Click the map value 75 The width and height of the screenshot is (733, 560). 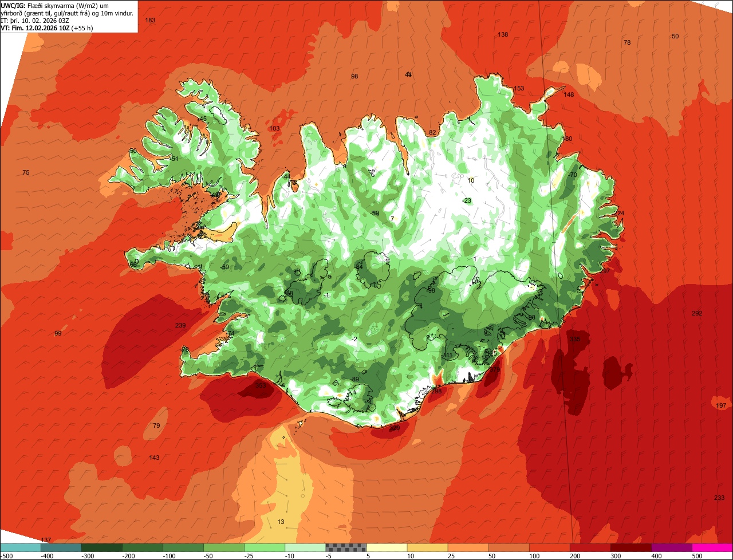tap(26, 172)
